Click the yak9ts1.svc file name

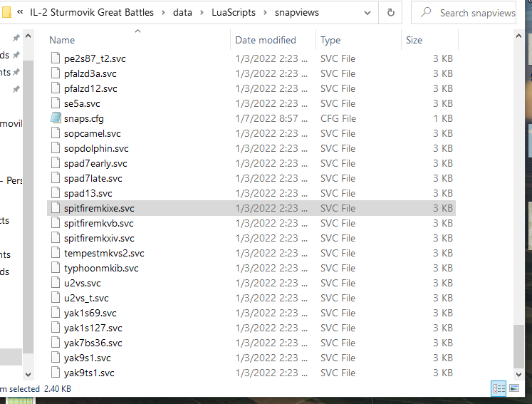click(89, 373)
